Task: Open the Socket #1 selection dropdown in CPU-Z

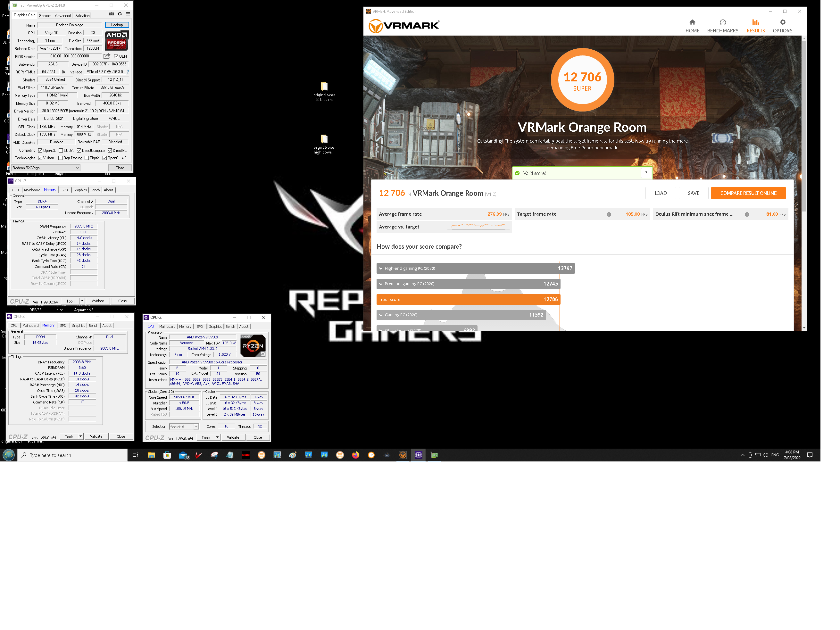Action: pos(184,427)
